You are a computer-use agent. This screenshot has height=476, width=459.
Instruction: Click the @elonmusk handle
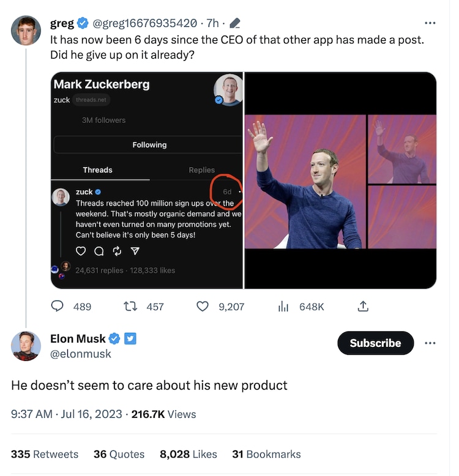[x=81, y=354]
